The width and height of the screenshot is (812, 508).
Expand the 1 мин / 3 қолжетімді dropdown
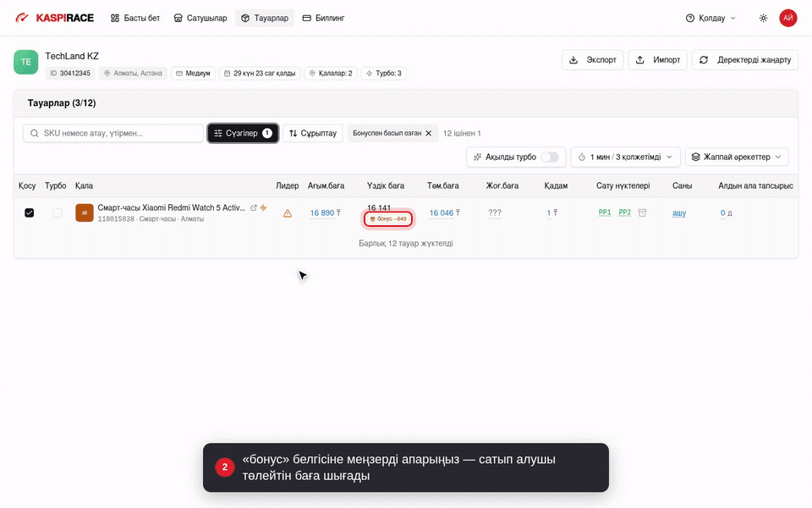point(626,157)
